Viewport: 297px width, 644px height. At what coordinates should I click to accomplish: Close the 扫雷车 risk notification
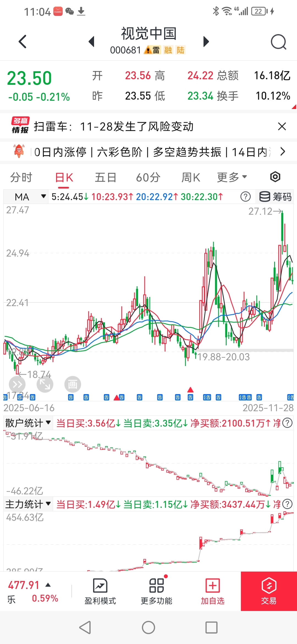point(282,126)
